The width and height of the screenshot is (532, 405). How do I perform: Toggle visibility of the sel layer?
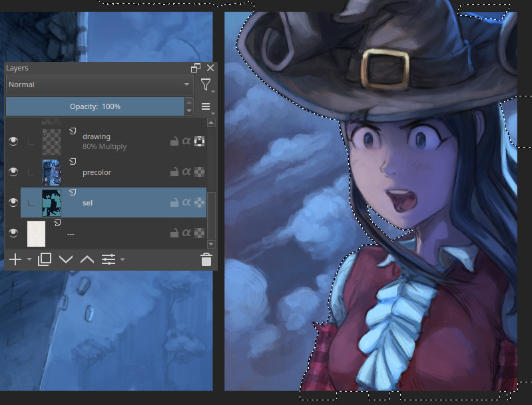(13, 202)
